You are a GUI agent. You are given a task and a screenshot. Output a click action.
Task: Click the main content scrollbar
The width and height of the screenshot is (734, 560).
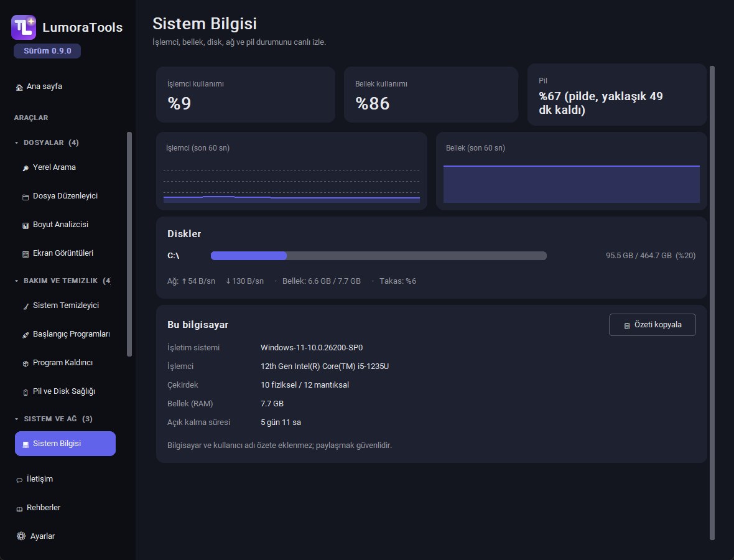click(712, 303)
